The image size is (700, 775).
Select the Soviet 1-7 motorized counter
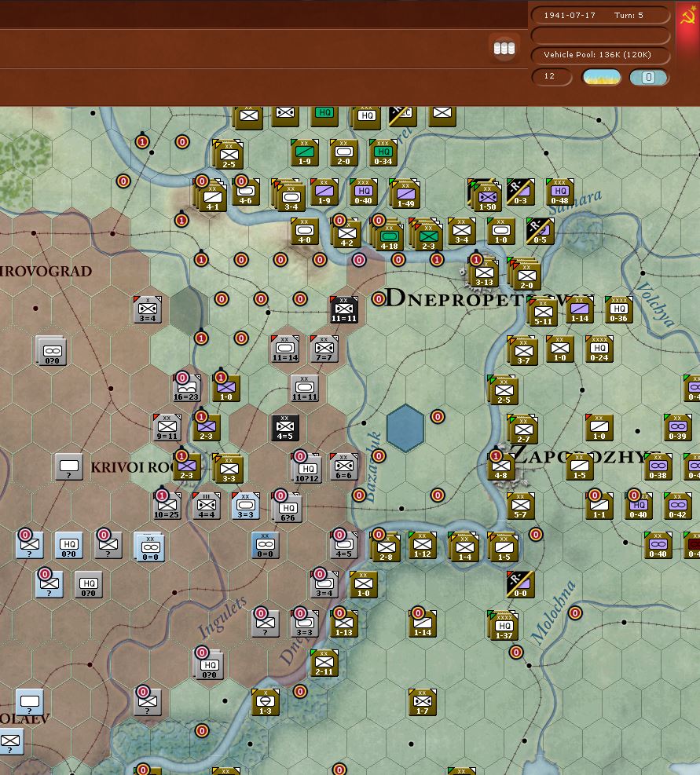[423, 702]
